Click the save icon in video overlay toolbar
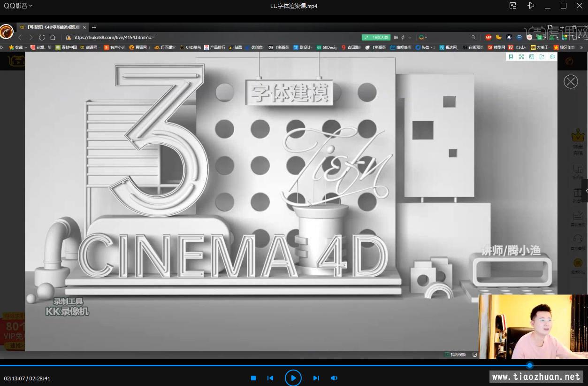Screen dimensions: 588x386 (x=532, y=57)
